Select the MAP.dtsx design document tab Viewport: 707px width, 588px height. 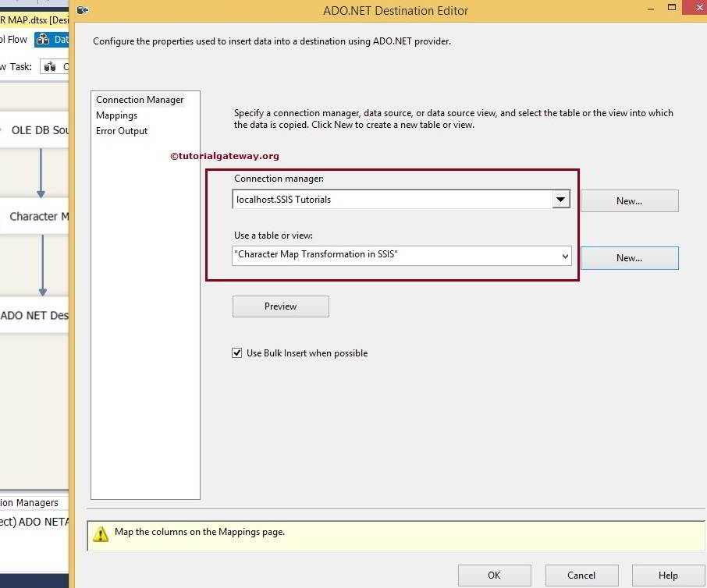(34, 20)
